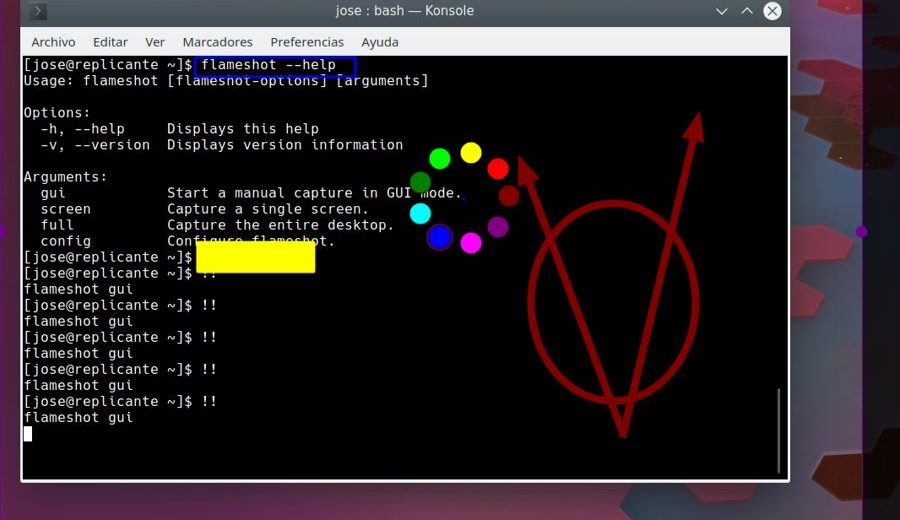Pick the yellow color in the color wheel
Viewport: 900px width, 520px height.
[471, 153]
